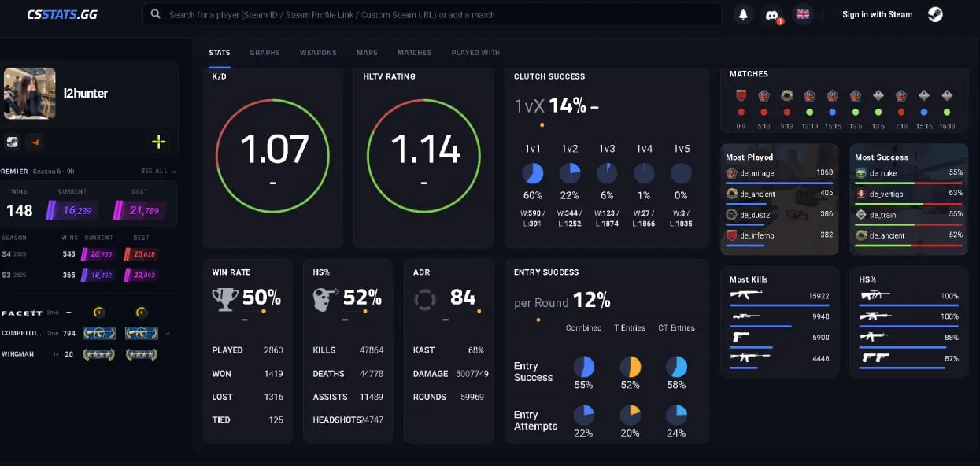Open the Weapons tab
Viewport: 980px width, 466px height.
click(318, 53)
